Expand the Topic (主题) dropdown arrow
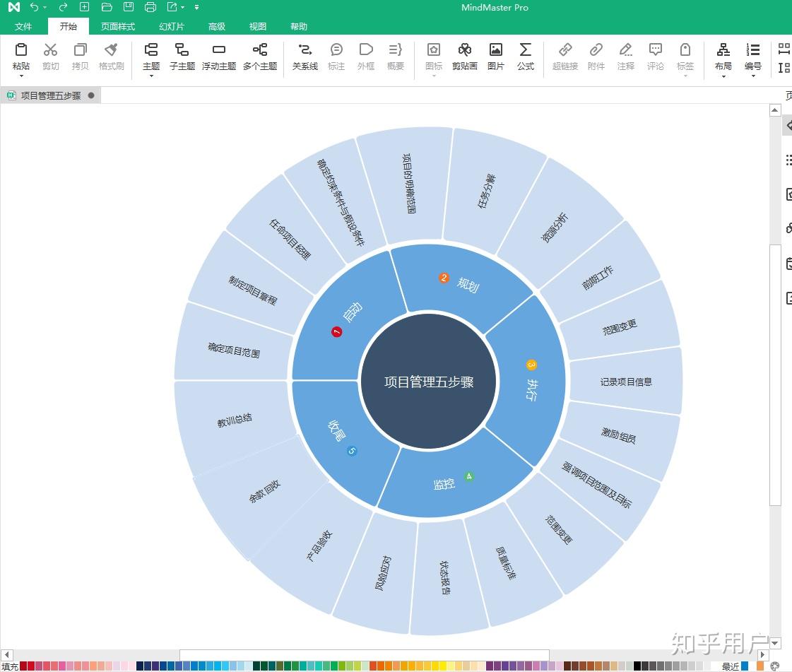Viewport: 792px width, 672px height. [151, 76]
